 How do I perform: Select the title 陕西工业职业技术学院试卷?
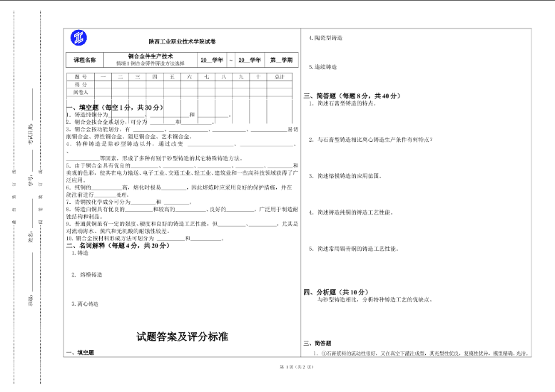coord(182,42)
